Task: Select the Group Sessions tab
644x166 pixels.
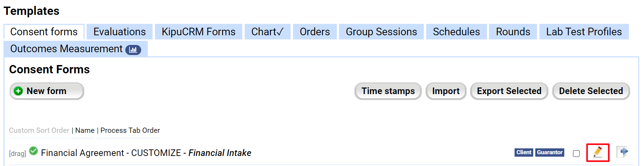Action: tap(381, 32)
